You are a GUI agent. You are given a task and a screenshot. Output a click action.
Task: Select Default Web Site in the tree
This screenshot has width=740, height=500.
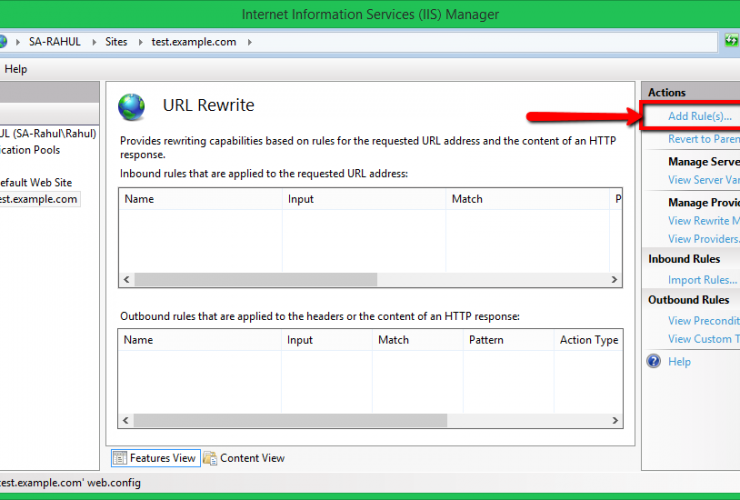[36, 182]
